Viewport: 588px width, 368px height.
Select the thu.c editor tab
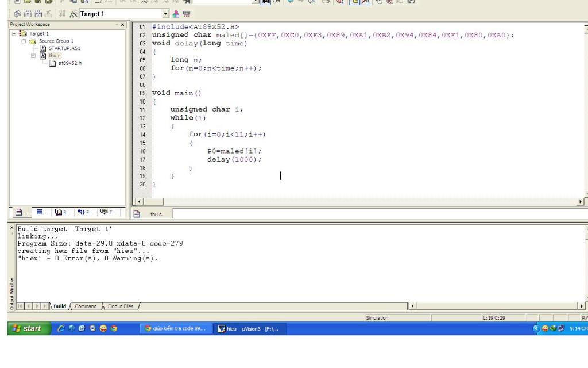point(153,214)
